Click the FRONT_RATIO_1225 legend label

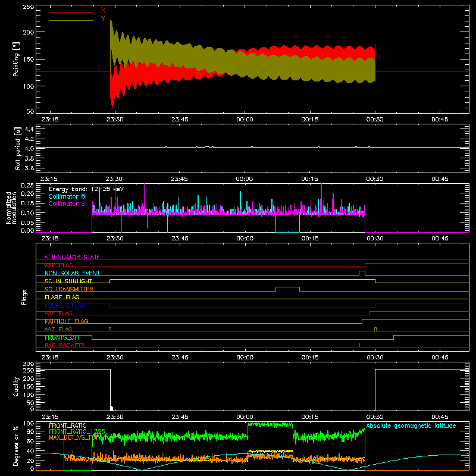(77, 431)
